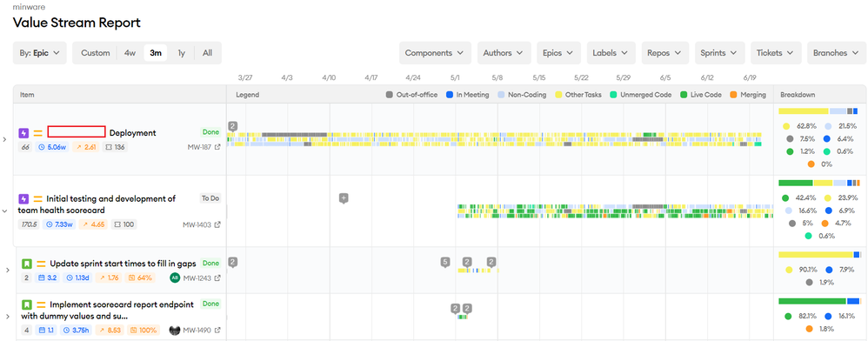Click priority icon of Implement scorecard story

pyautogui.click(x=41, y=304)
